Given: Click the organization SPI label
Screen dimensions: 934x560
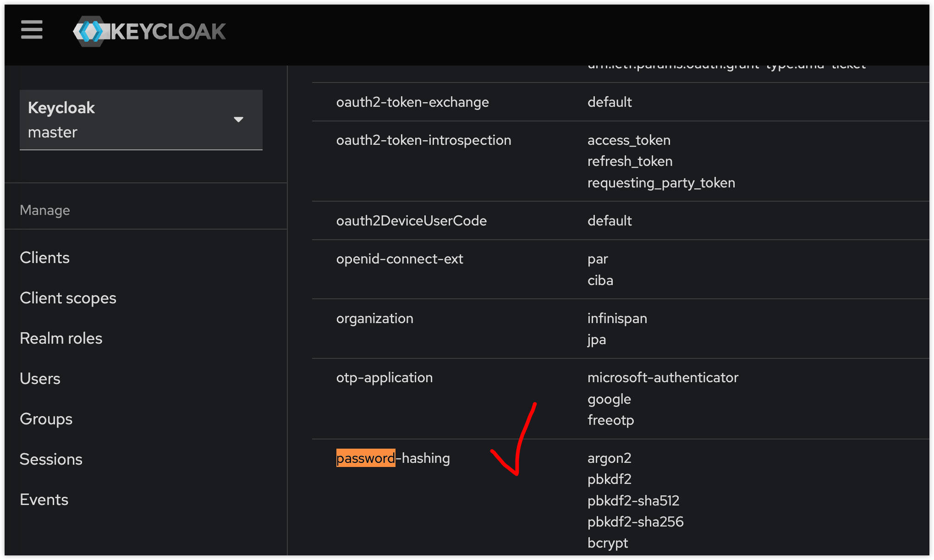Looking at the screenshot, I should click(x=374, y=318).
